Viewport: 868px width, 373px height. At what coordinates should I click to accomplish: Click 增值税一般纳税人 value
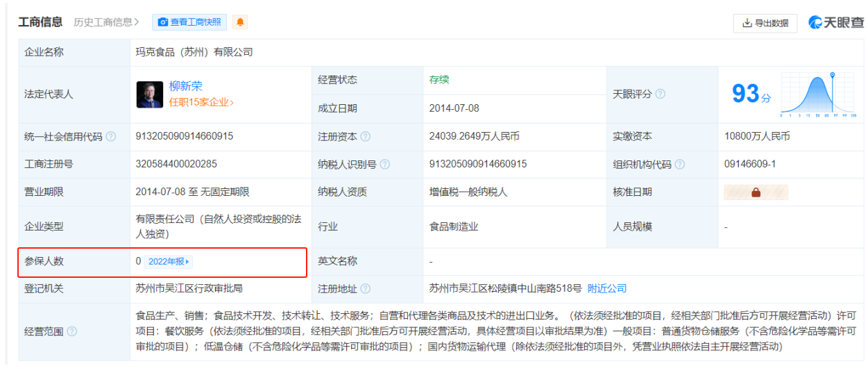pos(468,192)
